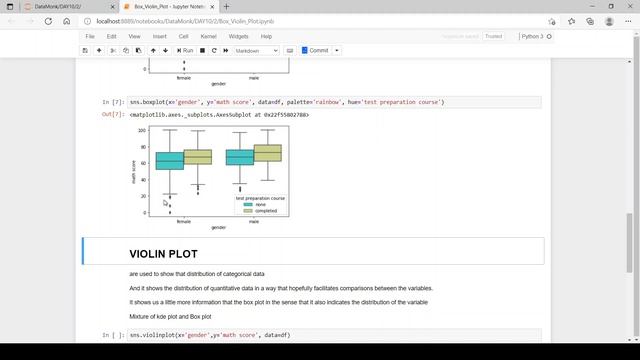Image resolution: width=640 pixels, height=360 pixels.
Task: Open the browser profile avatar
Action: pos(609,21)
